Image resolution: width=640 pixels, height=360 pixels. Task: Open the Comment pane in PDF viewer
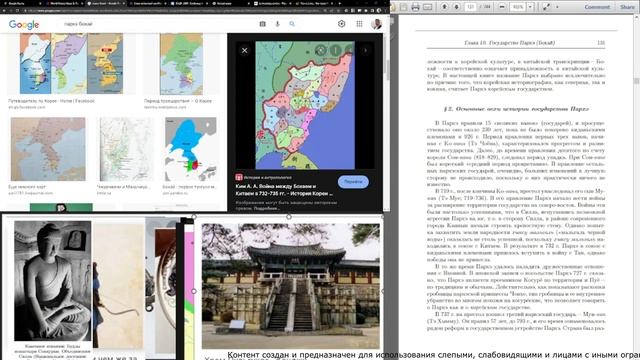coord(597,7)
